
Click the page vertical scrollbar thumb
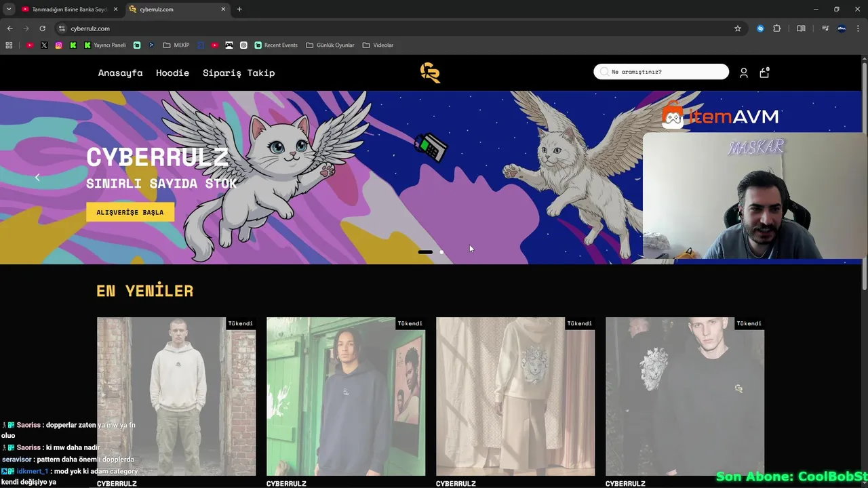point(864,176)
